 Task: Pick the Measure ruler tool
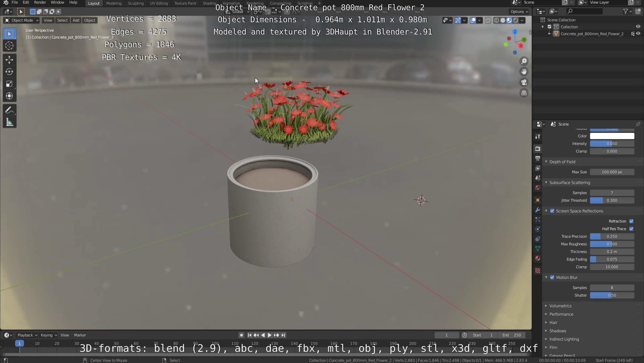click(9, 122)
